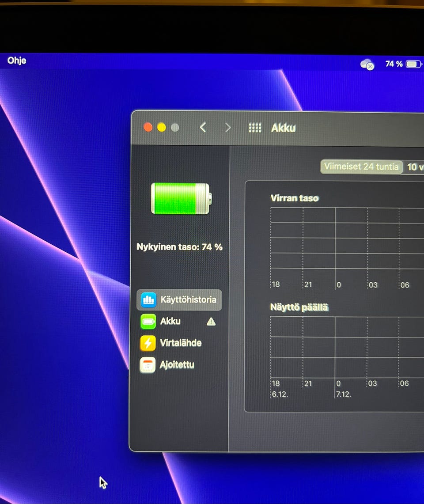The height and width of the screenshot is (504, 424).
Task: Click the cloud sync status icon
Action: (367, 64)
